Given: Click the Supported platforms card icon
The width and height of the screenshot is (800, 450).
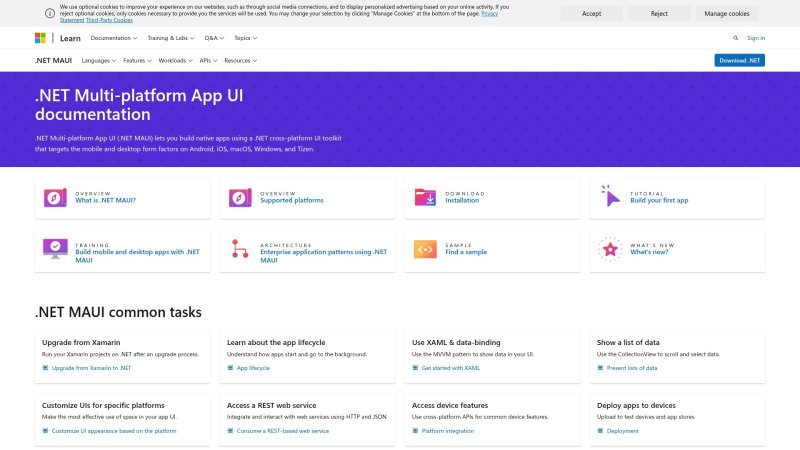Looking at the screenshot, I should [x=240, y=197].
